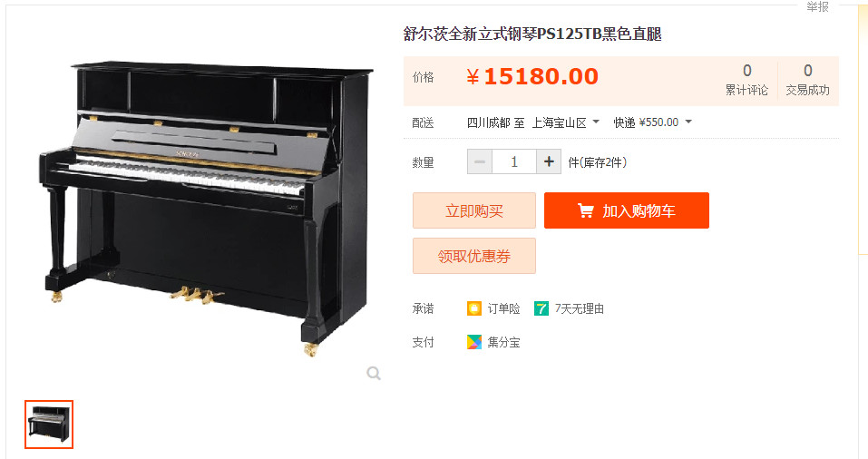Image resolution: width=868 pixels, height=459 pixels.
Task: Decrease quantity with the minus button
Action: (480, 161)
